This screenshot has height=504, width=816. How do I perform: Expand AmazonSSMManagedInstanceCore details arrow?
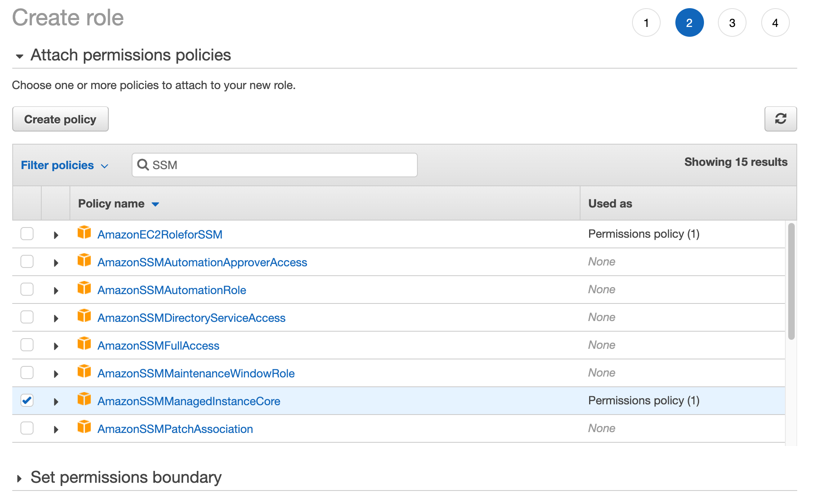[56, 401]
